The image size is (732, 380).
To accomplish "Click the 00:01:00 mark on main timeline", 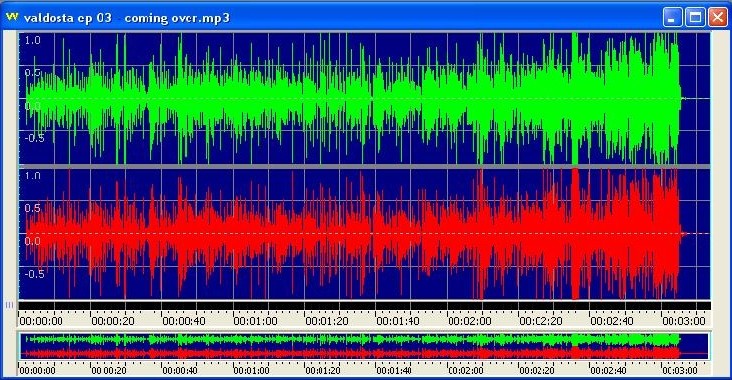I will click(255, 321).
